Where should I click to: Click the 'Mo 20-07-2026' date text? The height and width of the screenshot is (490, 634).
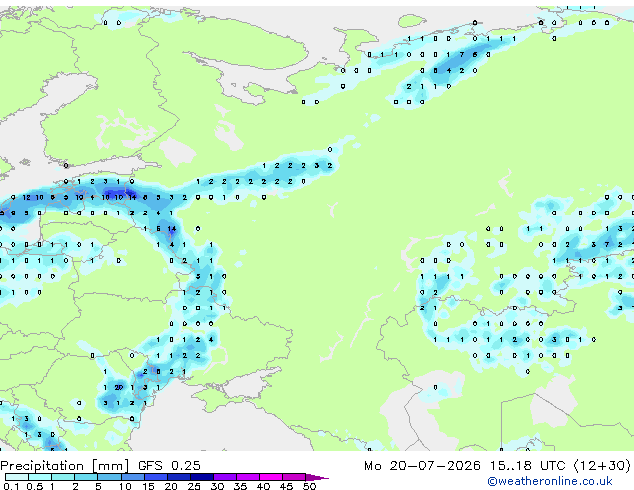pyautogui.click(x=422, y=466)
